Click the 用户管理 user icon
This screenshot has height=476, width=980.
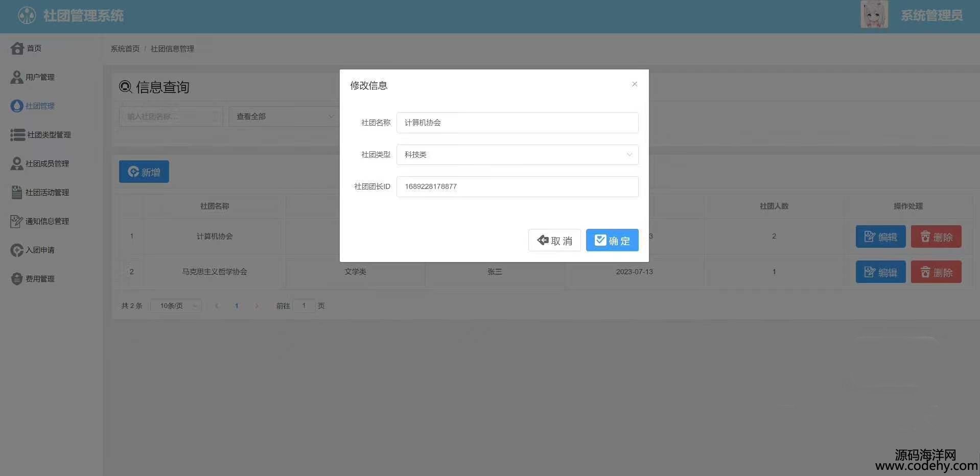tap(16, 77)
